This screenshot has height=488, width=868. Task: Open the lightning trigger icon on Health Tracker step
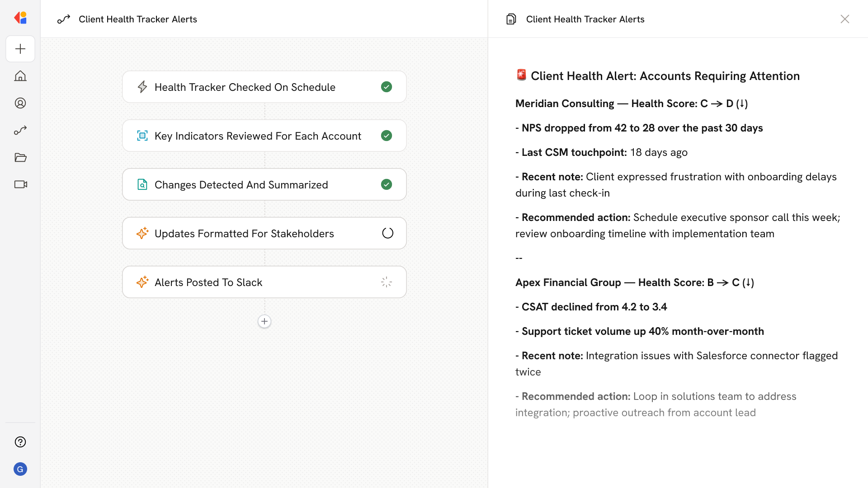click(x=142, y=87)
